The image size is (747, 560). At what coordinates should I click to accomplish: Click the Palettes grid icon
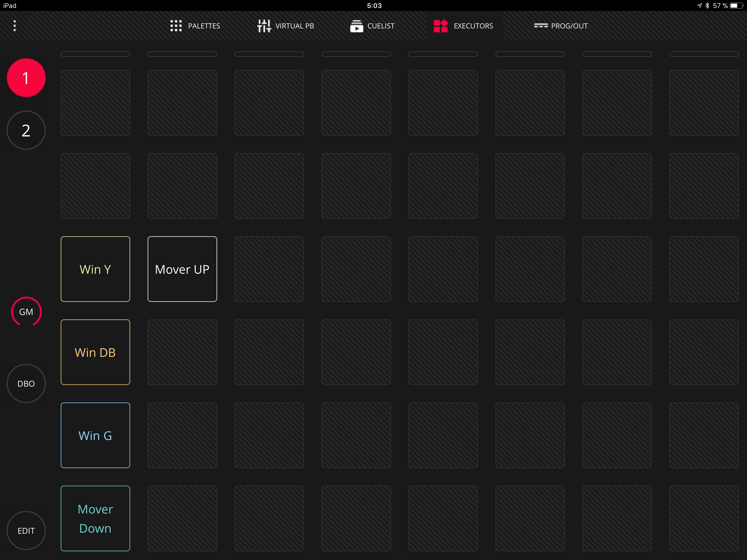(176, 26)
